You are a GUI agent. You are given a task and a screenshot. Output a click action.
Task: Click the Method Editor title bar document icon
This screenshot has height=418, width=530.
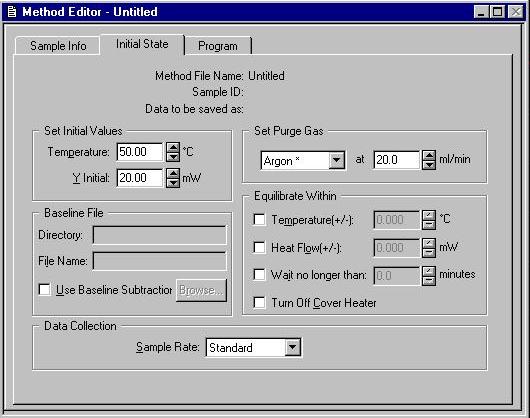point(12,12)
